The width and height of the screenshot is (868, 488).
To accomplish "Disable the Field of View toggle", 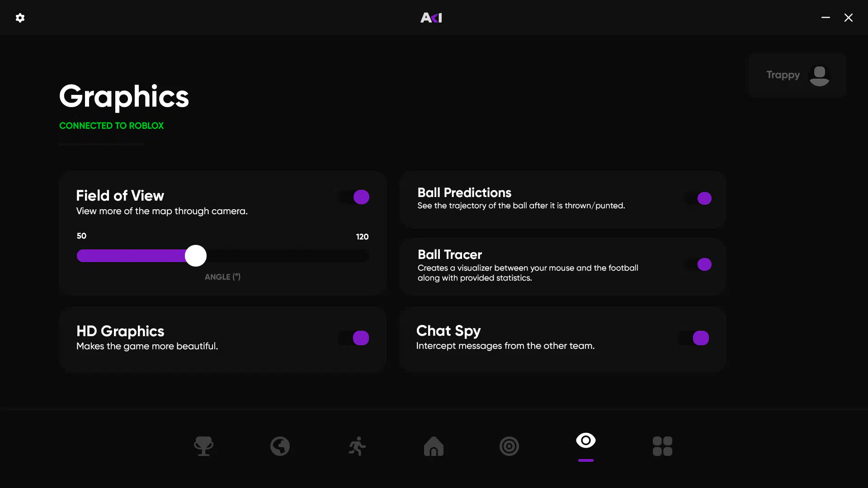I will click(x=354, y=197).
